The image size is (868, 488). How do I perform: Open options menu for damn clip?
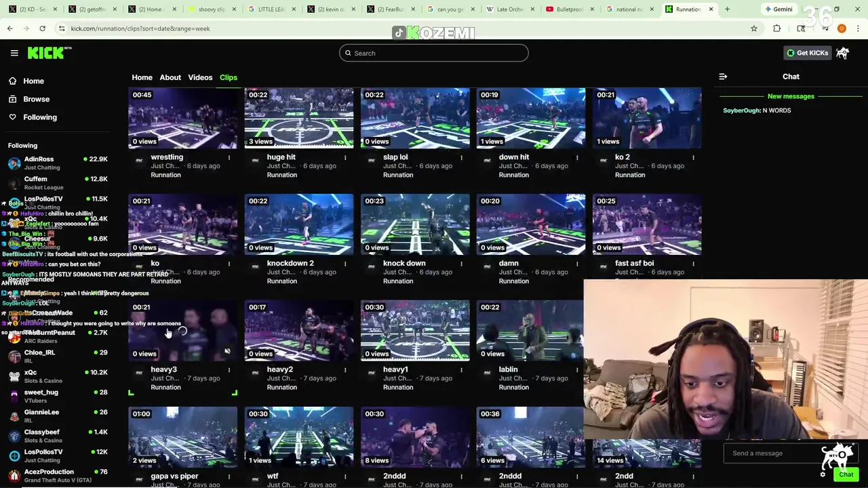pyautogui.click(x=577, y=264)
